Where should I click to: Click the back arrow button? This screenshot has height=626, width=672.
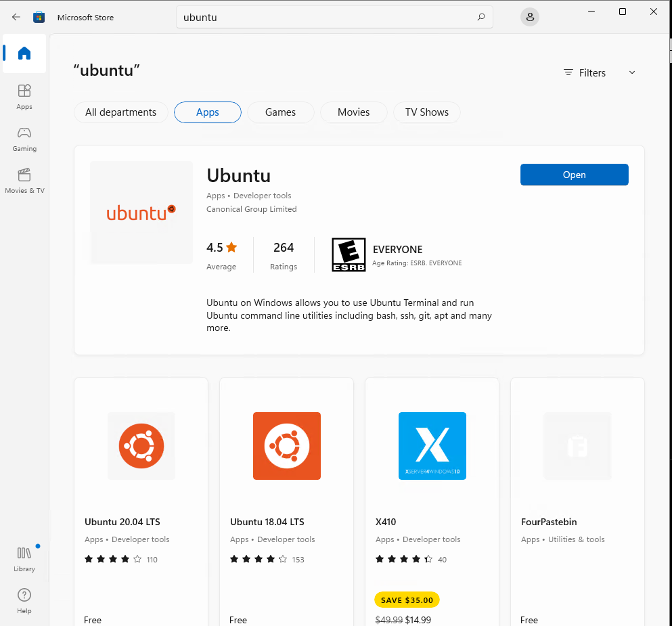[x=16, y=17]
